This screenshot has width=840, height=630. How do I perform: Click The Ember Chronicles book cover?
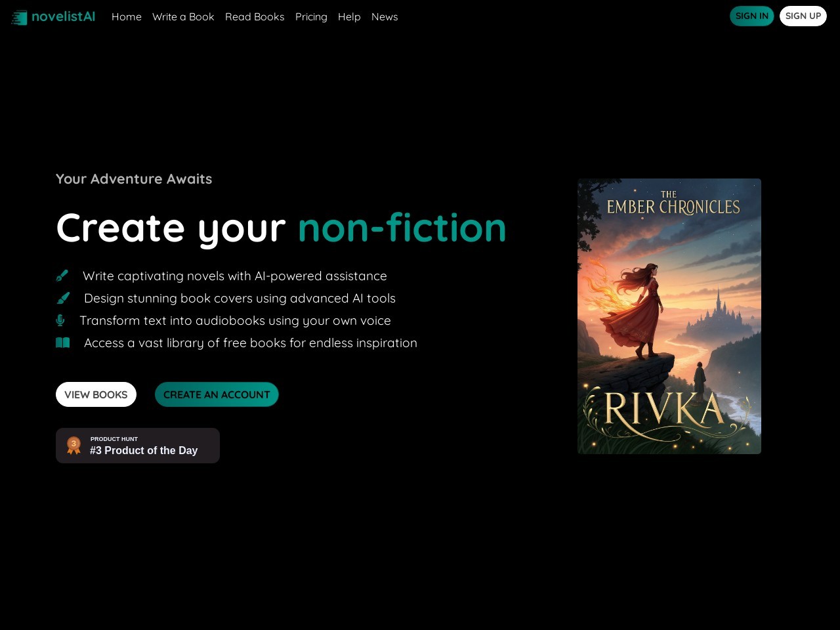click(669, 316)
